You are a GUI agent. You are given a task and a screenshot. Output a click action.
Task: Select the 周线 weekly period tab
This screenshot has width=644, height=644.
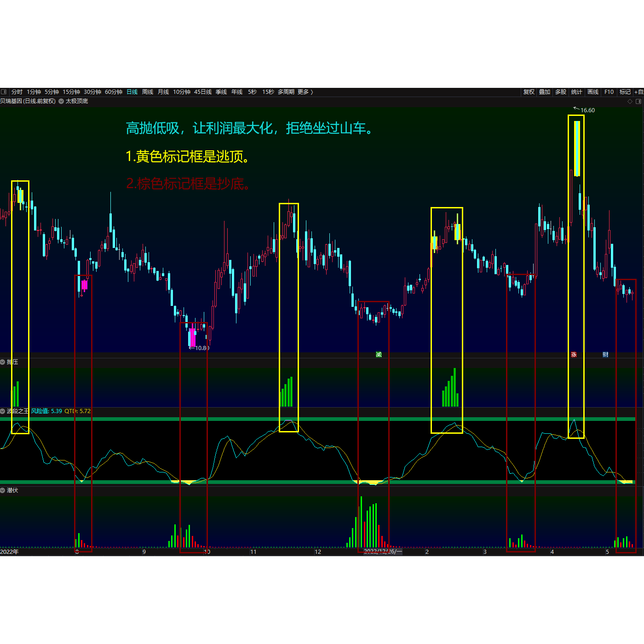148,92
